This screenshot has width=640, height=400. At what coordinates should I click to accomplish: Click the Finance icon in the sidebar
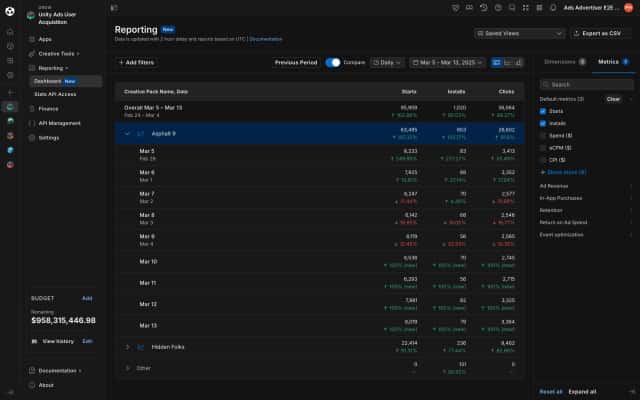tap(32, 109)
